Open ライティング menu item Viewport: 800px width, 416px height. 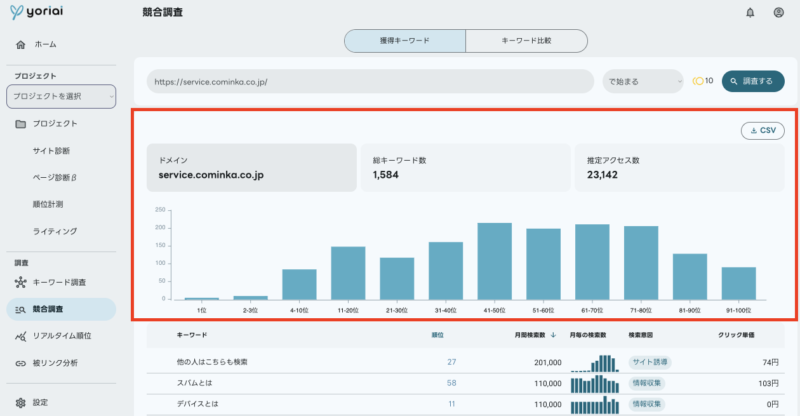click(x=55, y=232)
